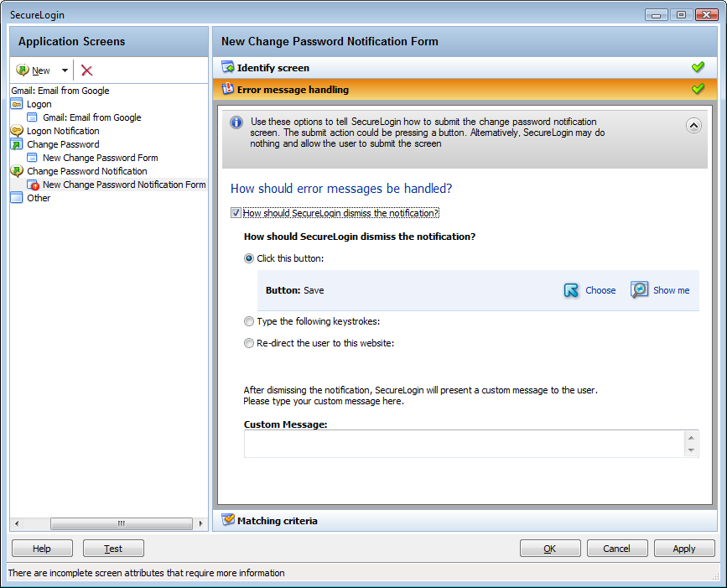
Task: Select Gmail: Email from Google under Logon
Action: click(91, 117)
